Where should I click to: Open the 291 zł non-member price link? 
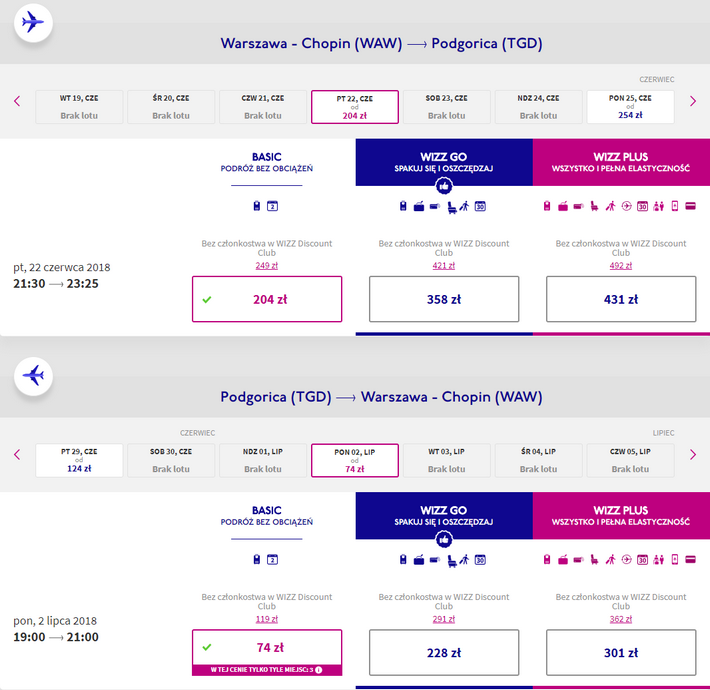point(444,619)
